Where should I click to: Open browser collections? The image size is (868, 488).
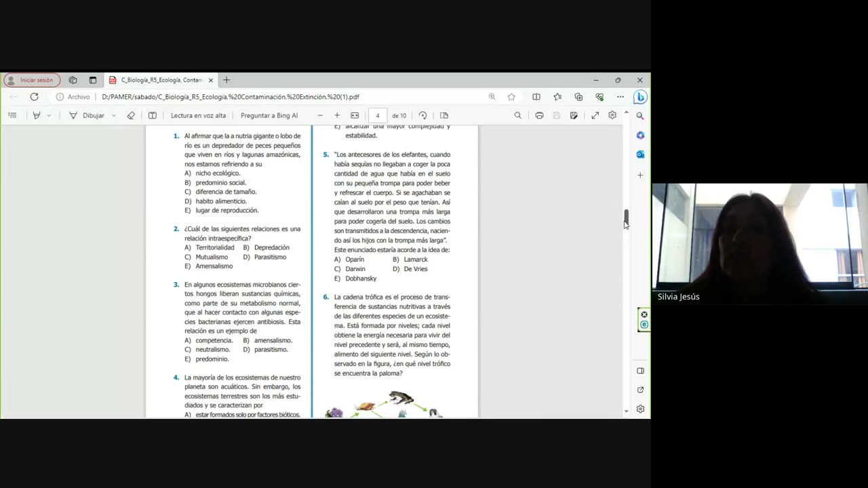pos(578,97)
